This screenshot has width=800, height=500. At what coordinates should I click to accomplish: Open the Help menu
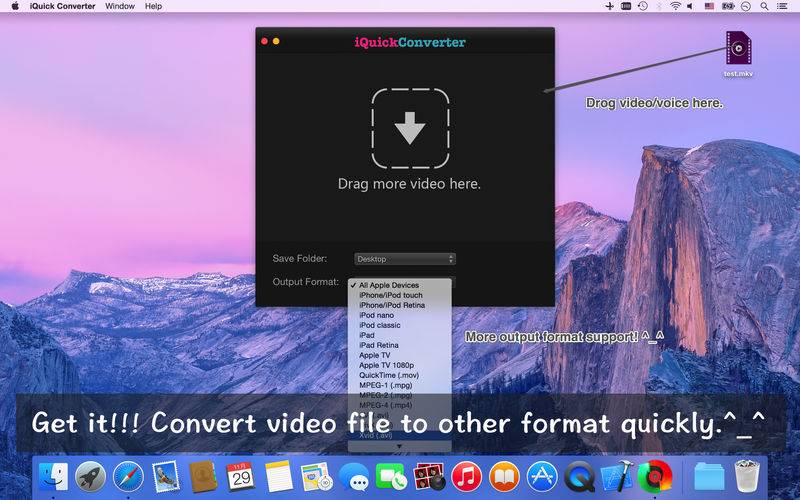[x=153, y=6]
